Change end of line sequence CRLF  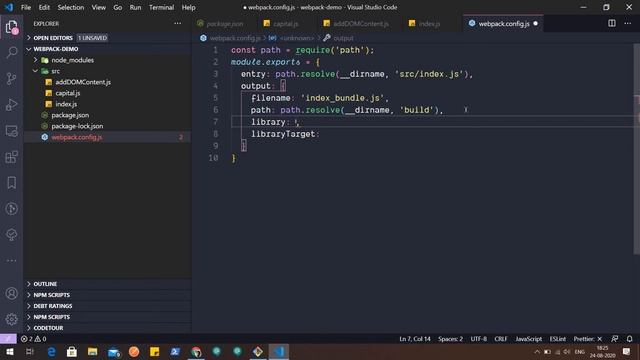[500, 339]
